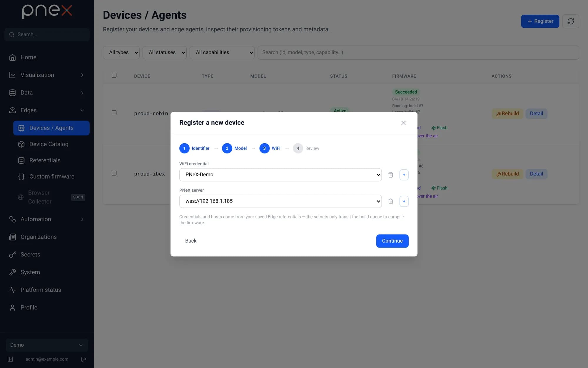Open the WiFi credential dropdown showing PNeX-Demo
Screen dimensions: 588x368
click(x=280, y=175)
